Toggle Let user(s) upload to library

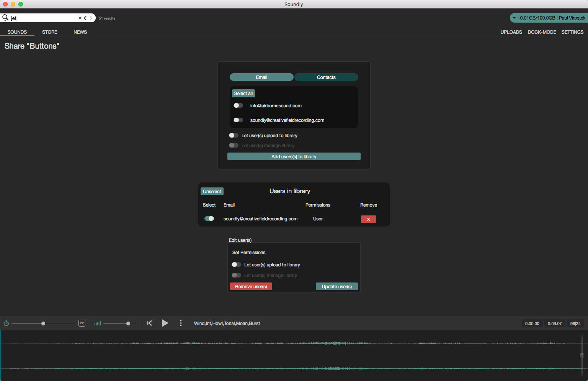click(x=234, y=135)
